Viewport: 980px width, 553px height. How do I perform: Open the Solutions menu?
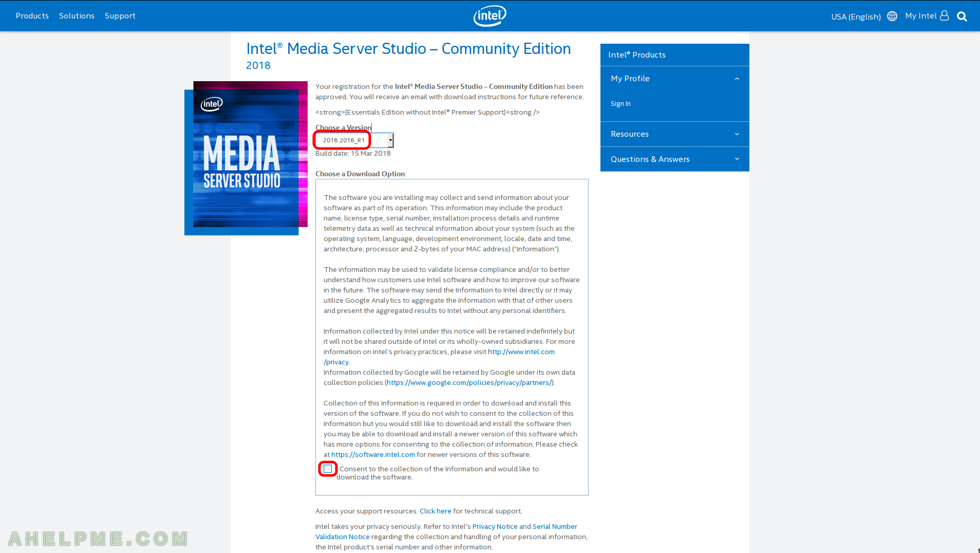pos(77,16)
